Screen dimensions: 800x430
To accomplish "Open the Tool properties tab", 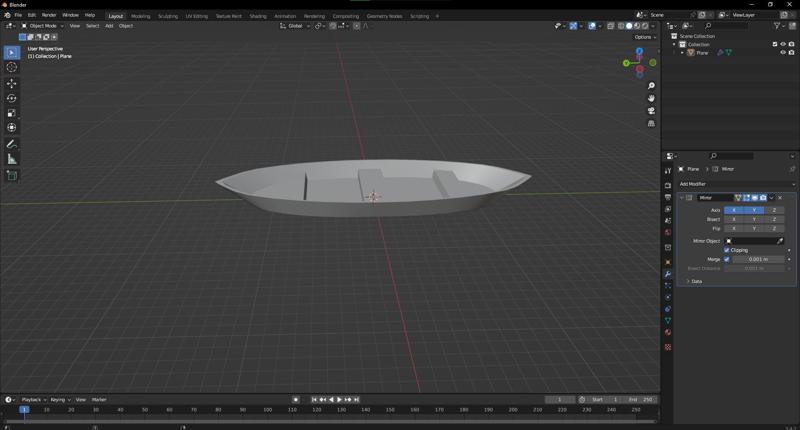I will (x=668, y=171).
